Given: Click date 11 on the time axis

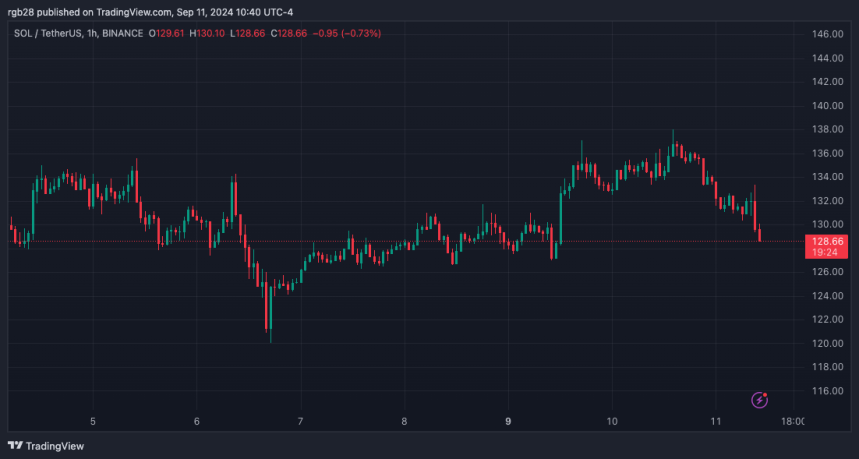Looking at the screenshot, I should click(715, 422).
